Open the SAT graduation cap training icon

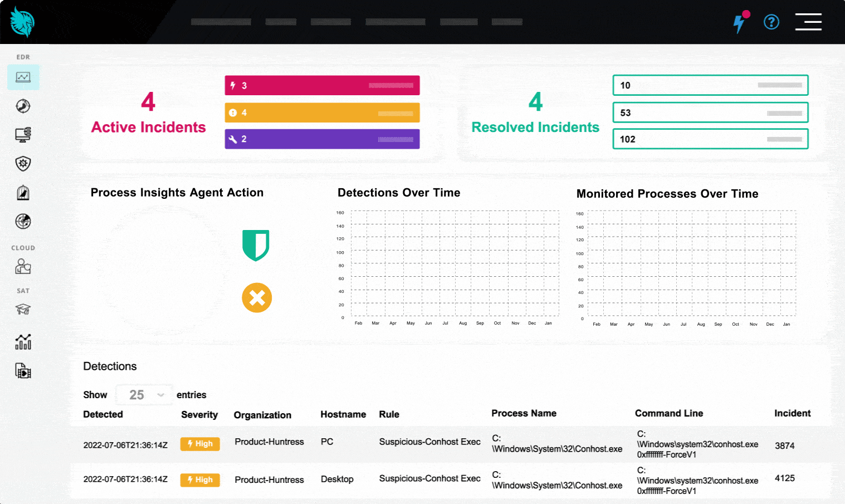23,310
